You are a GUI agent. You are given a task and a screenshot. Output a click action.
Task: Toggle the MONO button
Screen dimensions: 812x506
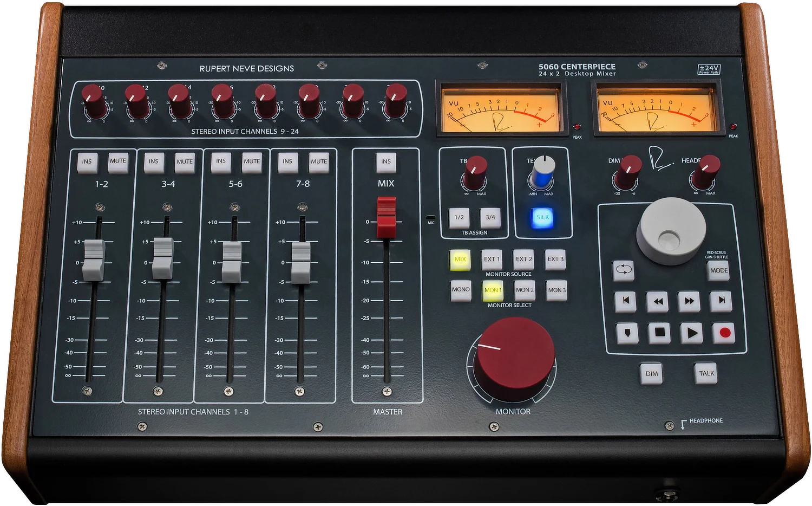[x=461, y=290]
